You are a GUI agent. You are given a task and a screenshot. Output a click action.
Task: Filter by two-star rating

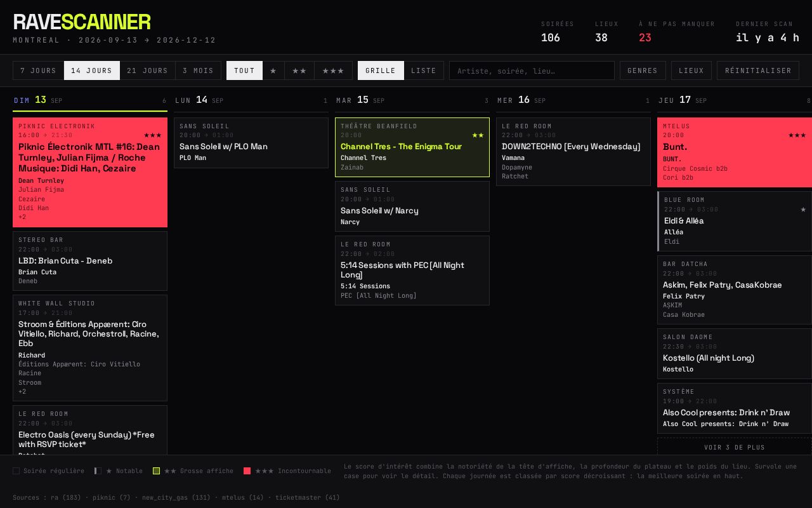tap(299, 70)
